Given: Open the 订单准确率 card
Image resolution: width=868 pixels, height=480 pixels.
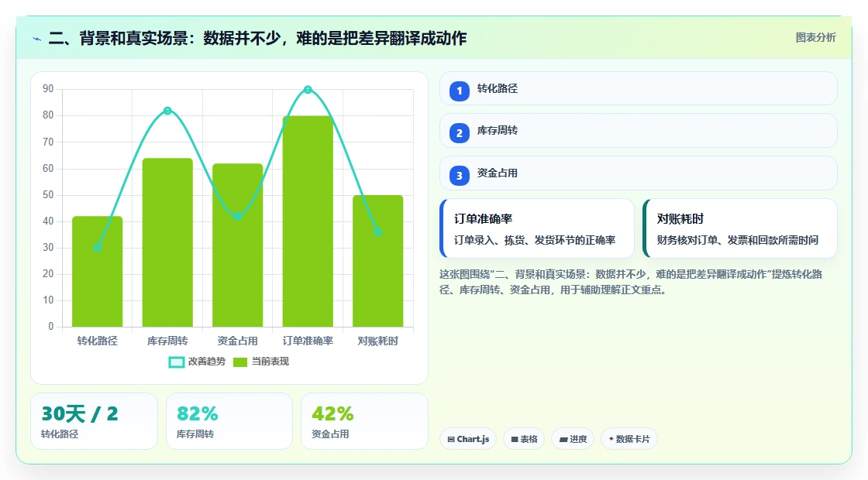Looking at the screenshot, I should (537, 228).
